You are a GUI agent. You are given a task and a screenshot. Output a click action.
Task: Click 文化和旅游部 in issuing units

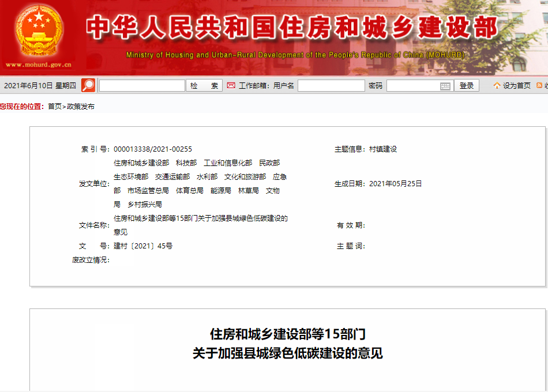point(245,177)
